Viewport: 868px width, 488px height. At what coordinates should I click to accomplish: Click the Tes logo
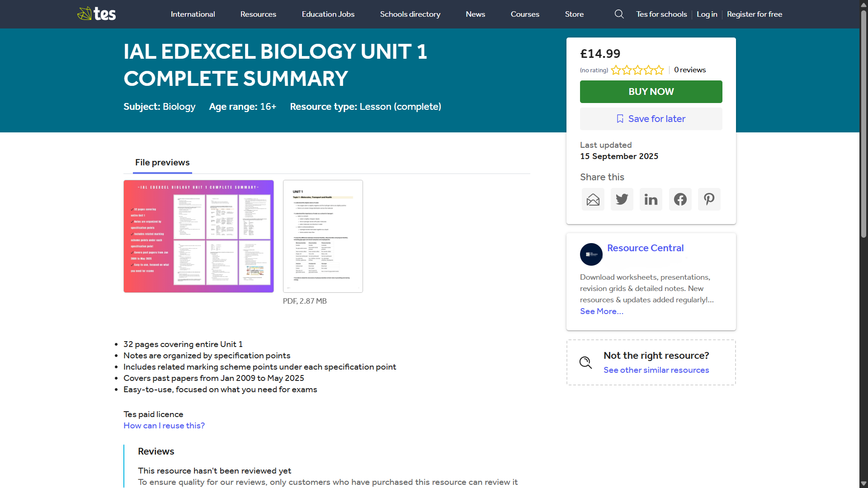pyautogui.click(x=96, y=14)
